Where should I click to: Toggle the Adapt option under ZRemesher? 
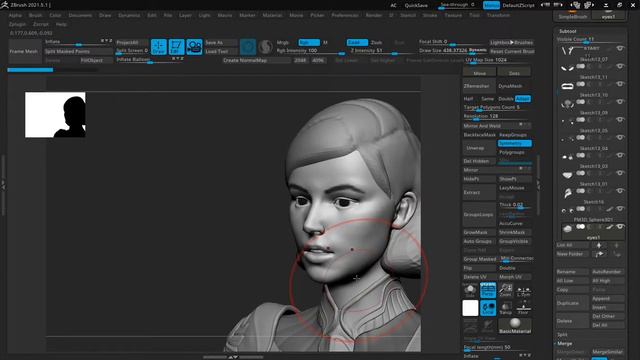coord(522,99)
